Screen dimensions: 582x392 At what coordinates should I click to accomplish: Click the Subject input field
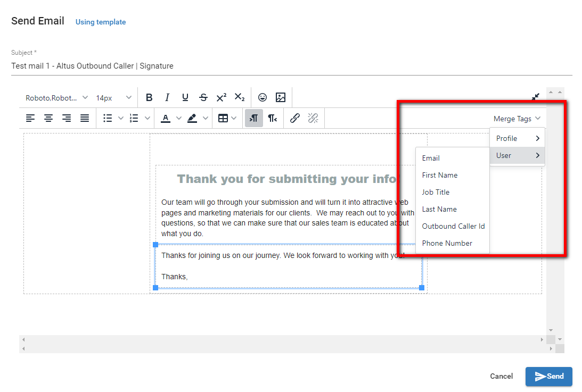tap(291, 66)
